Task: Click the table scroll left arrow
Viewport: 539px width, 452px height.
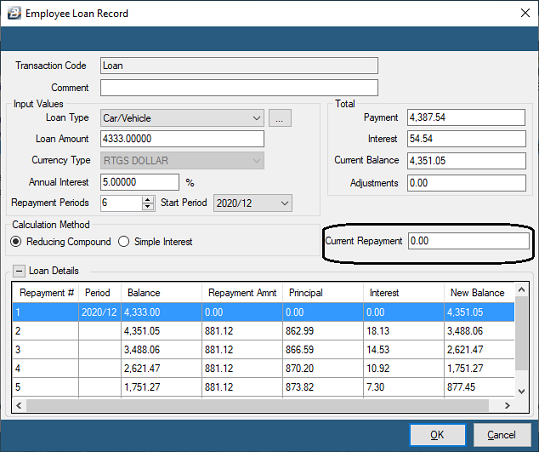Action: coord(19,406)
